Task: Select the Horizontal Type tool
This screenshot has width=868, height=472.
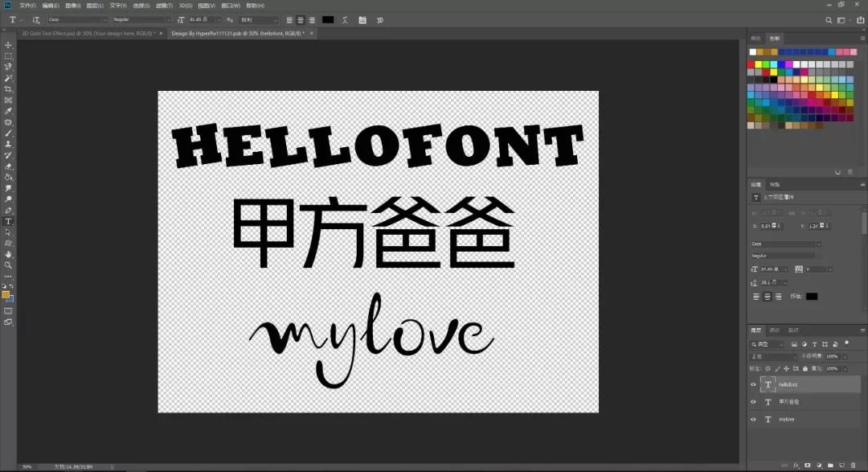Action: pyautogui.click(x=8, y=222)
